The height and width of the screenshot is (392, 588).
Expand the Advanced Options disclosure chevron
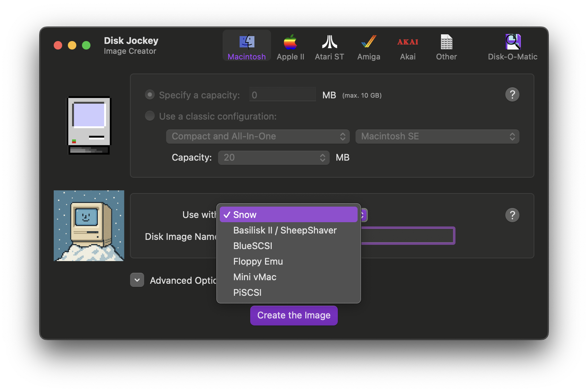(x=137, y=280)
